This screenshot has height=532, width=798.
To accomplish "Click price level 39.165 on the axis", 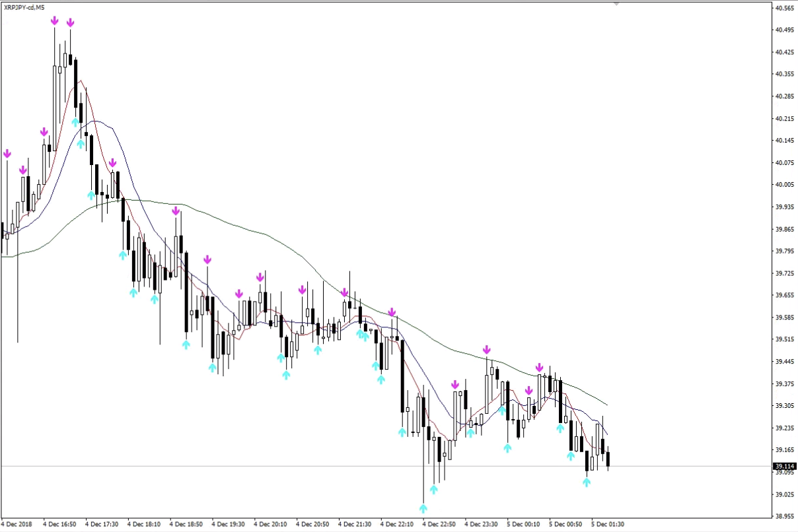I will click(x=784, y=450).
